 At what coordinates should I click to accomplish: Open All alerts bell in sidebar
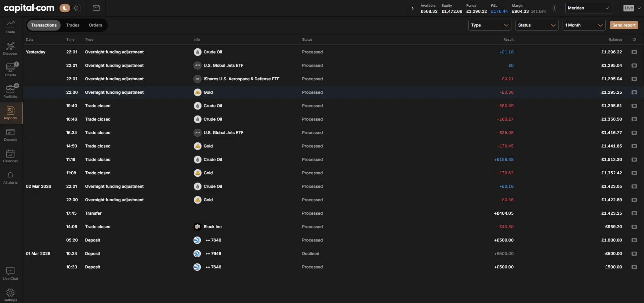10,178
